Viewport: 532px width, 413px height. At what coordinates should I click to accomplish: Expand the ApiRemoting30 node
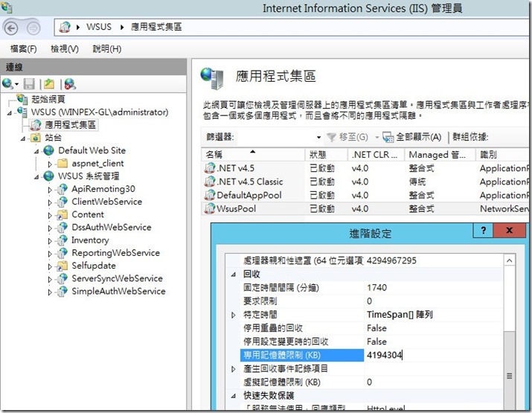(x=50, y=190)
